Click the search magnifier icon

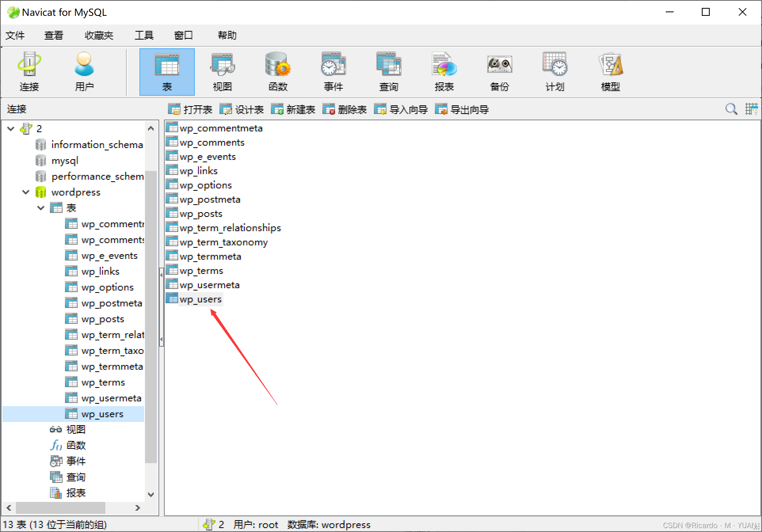(x=731, y=109)
